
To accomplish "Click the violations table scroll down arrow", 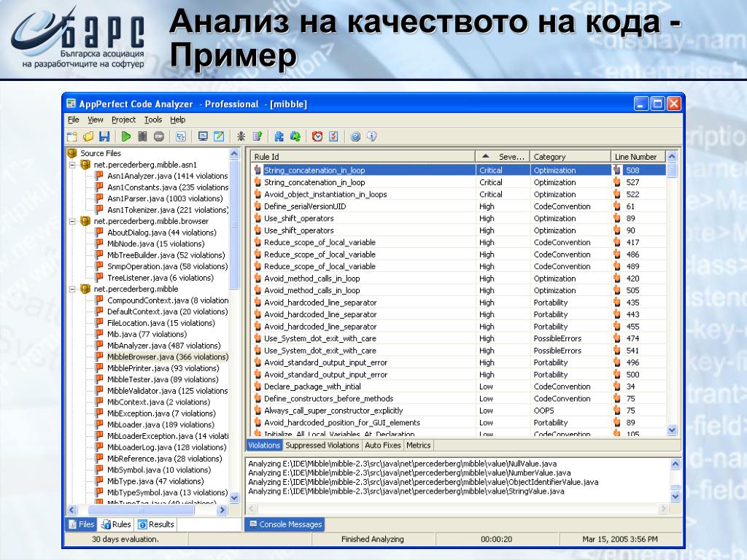I will tap(672, 430).
